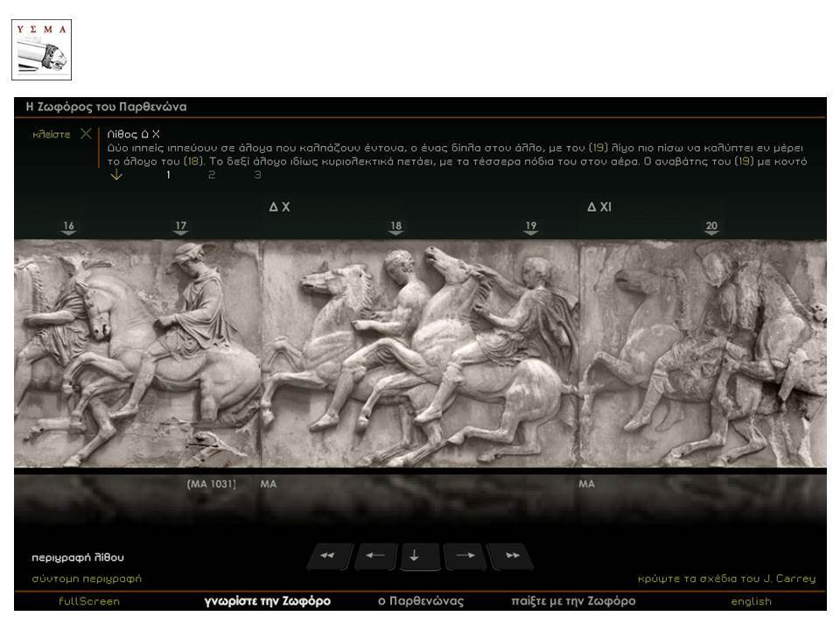840x630 pixels.
Task: Select figure marker 16
Action: pyautogui.click(x=68, y=228)
